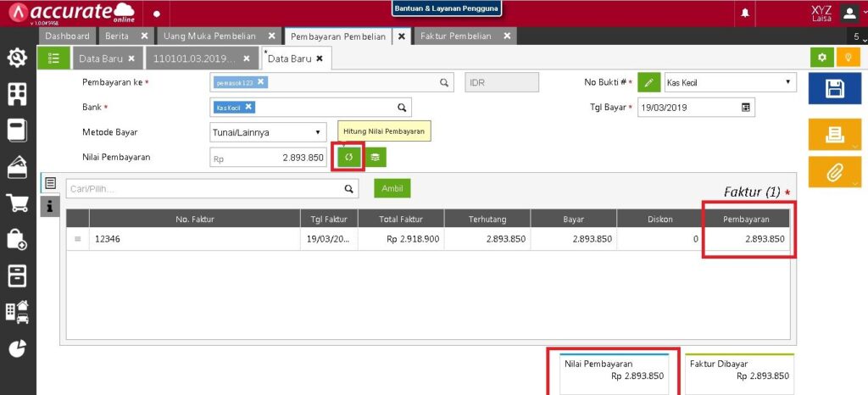
Task: Open the cash and bank wallet icon in the sidebar
Action: pyautogui.click(x=18, y=168)
